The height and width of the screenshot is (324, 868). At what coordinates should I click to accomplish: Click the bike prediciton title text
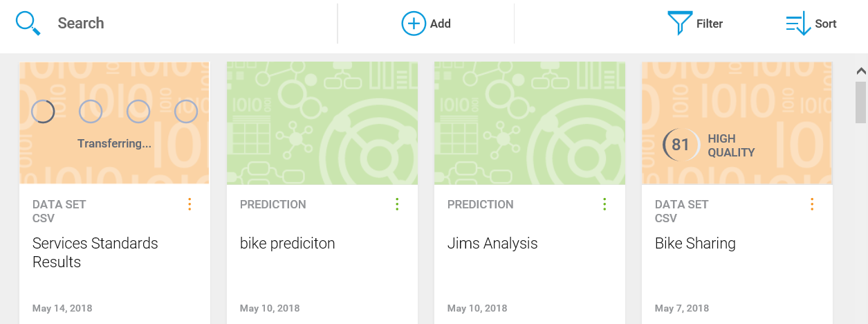pos(287,244)
